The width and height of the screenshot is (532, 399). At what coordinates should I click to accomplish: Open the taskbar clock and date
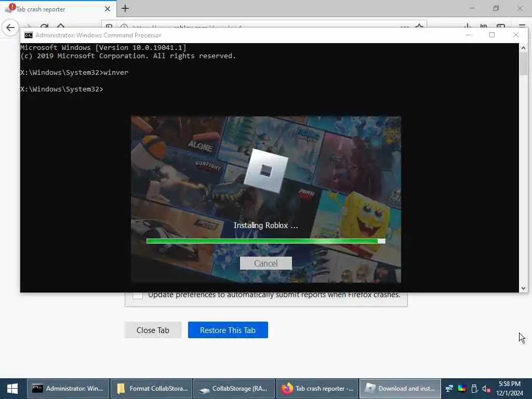pyautogui.click(x=510, y=389)
